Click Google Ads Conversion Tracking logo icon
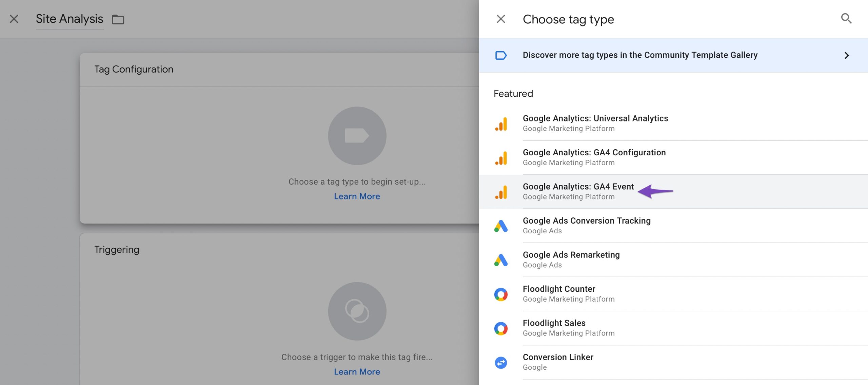 501,226
